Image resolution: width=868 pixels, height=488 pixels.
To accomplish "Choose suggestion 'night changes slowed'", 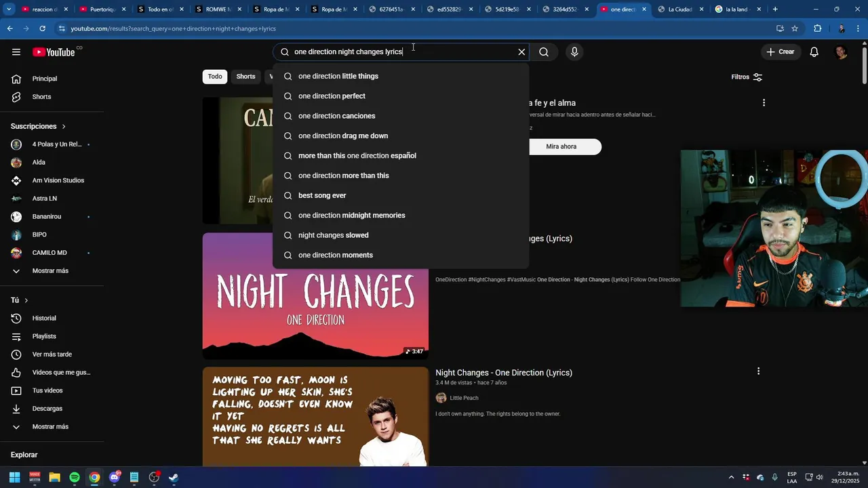I will 401,235.
